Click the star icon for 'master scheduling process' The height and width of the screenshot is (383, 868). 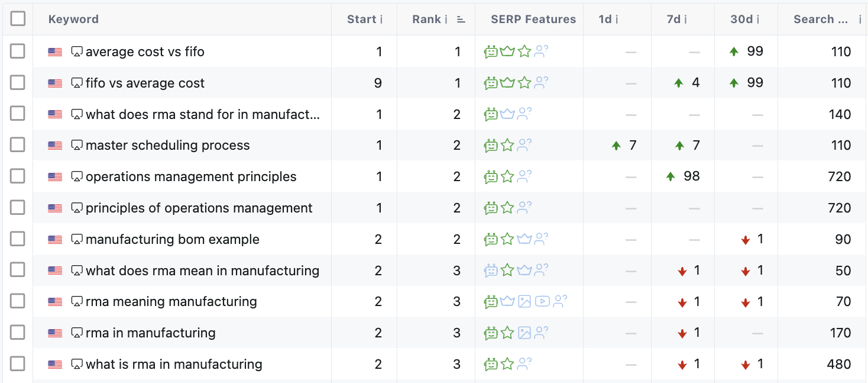(507, 145)
